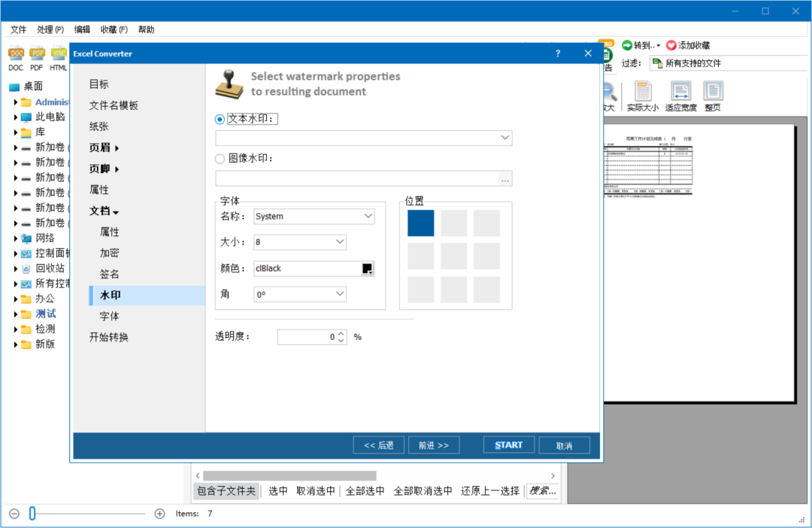812x528 pixels.
Task: Go to the 文件名模板 page
Action: point(114,105)
